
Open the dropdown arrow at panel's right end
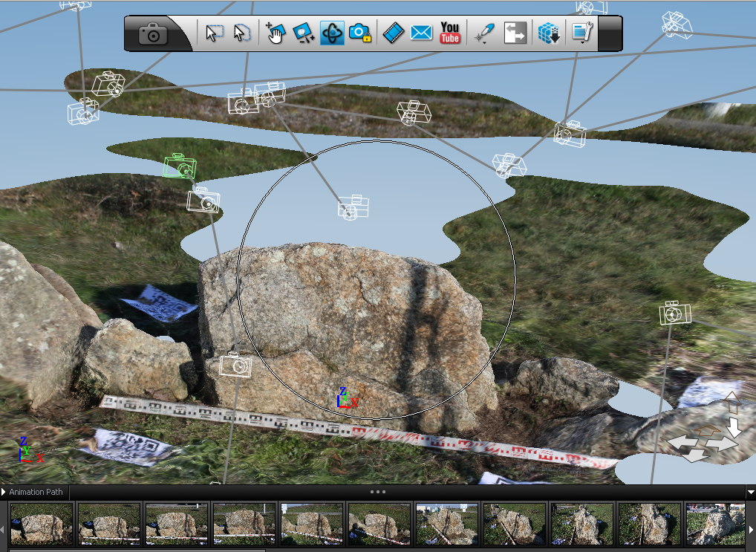click(x=750, y=492)
